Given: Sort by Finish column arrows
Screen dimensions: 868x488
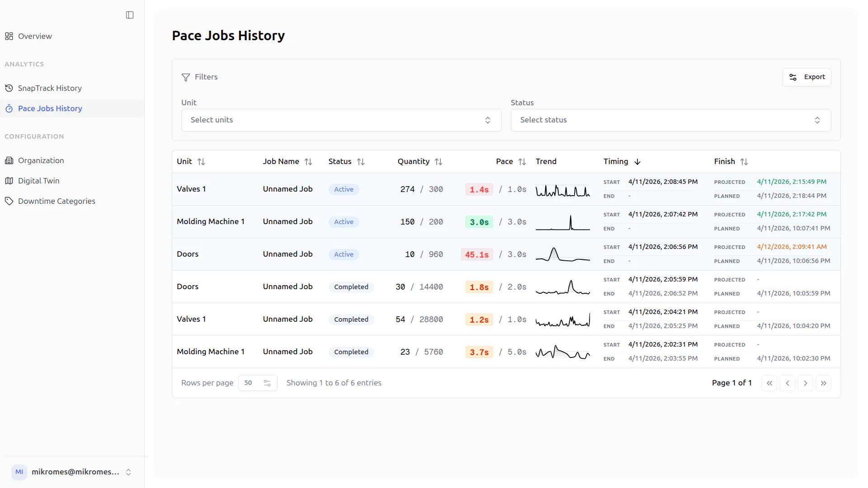Looking at the screenshot, I should [x=744, y=162].
